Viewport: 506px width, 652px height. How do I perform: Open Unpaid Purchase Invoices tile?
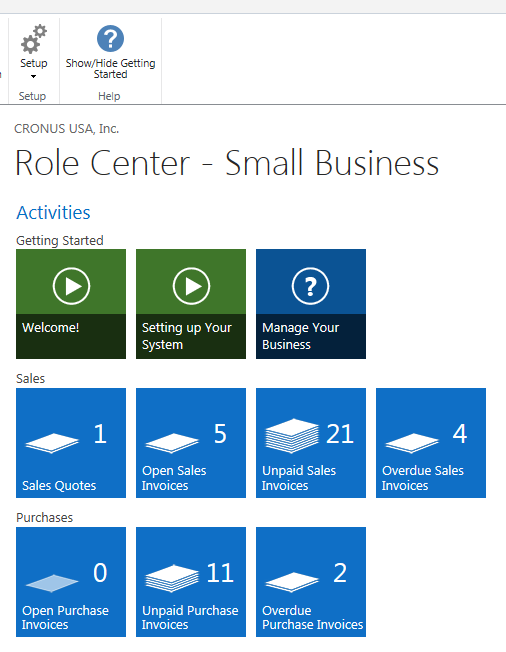coord(191,582)
